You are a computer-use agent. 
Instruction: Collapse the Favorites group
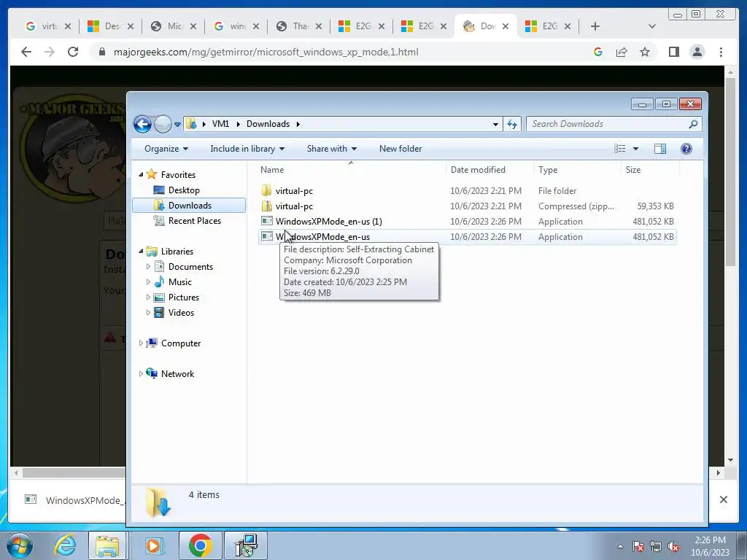[x=141, y=175]
